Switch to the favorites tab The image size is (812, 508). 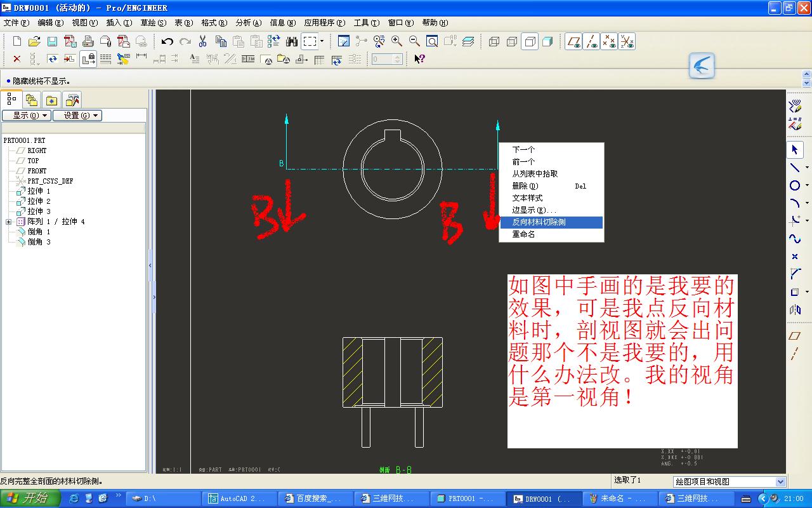pos(52,100)
